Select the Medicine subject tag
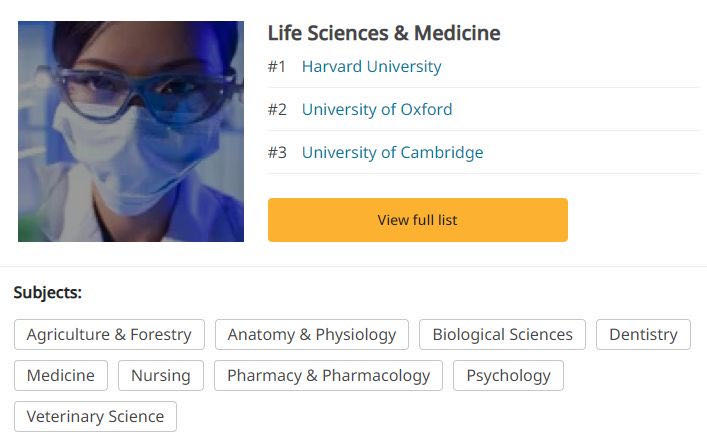Viewport: 707px width, 438px height. click(x=61, y=375)
